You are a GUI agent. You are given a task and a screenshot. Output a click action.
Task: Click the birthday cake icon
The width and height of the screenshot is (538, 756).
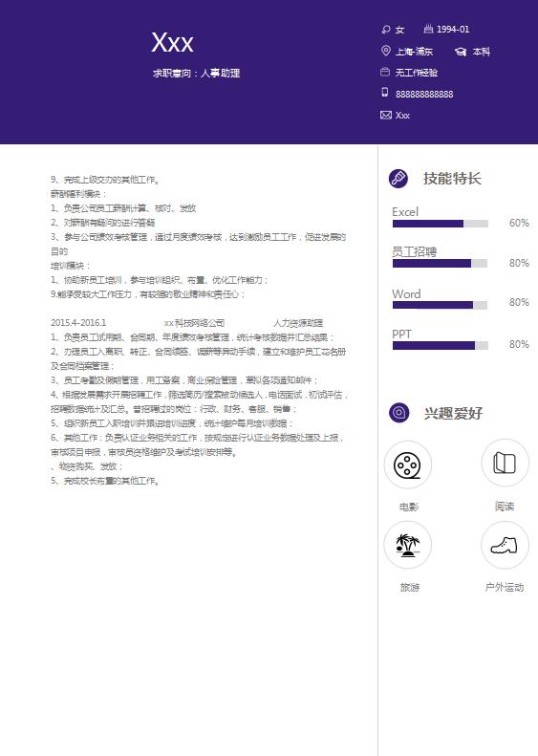(428, 29)
